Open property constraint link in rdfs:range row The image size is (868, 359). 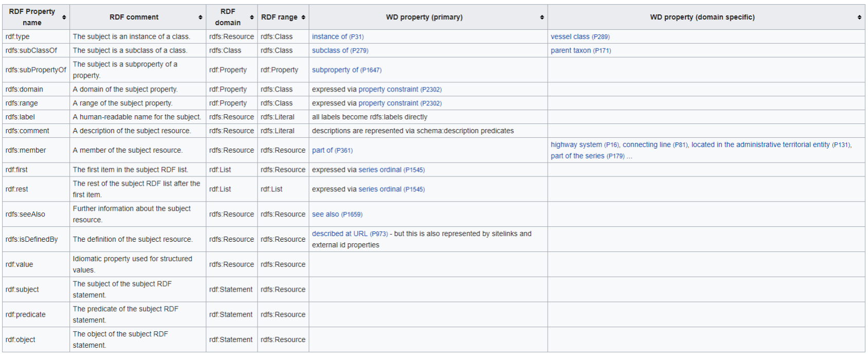pos(400,103)
